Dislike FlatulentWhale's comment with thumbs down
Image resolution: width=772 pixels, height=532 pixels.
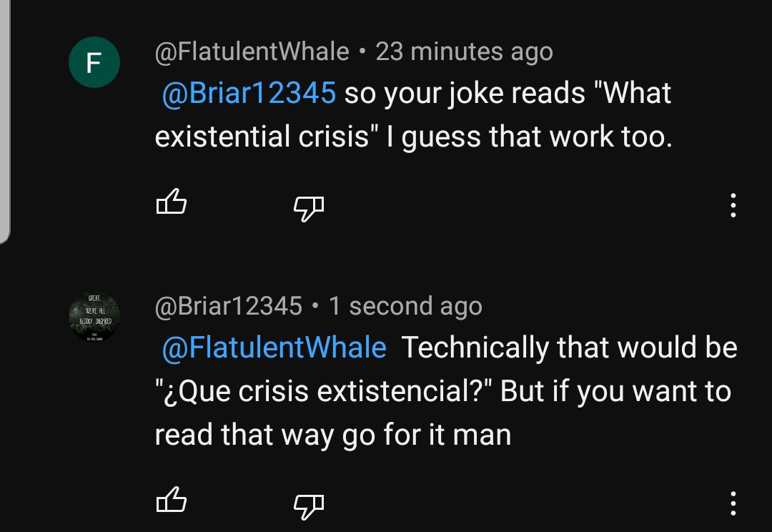click(309, 207)
